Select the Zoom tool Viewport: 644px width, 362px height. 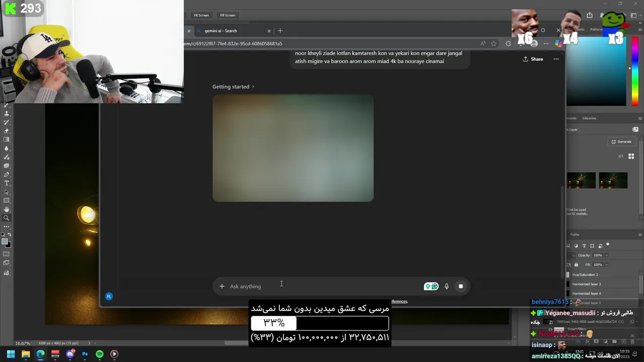coord(7,218)
